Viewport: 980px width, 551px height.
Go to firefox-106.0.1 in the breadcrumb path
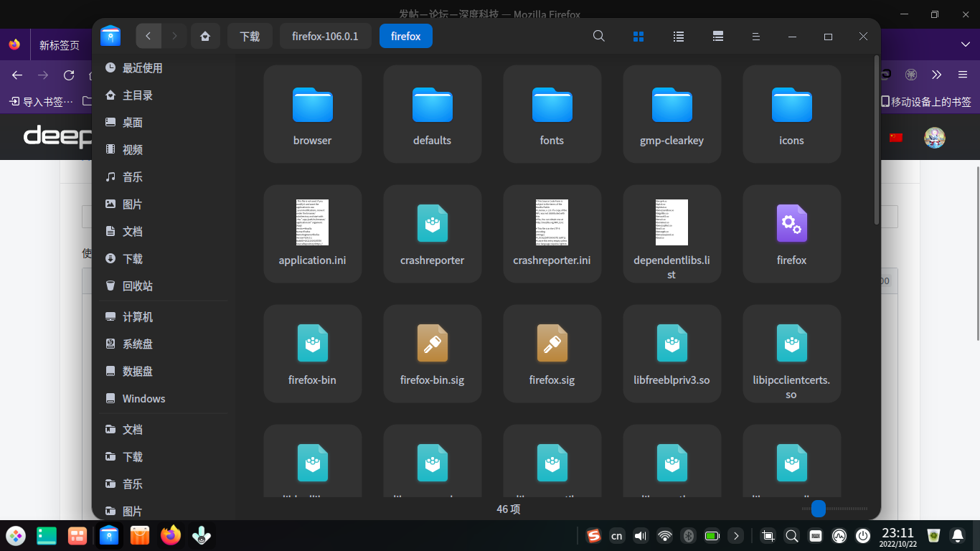coord(325,36)
